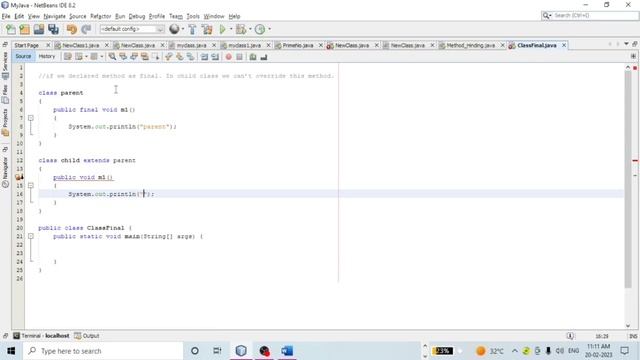Open the File menu
640x360 pixels.
pyautogui.click(x=6, y=16)
